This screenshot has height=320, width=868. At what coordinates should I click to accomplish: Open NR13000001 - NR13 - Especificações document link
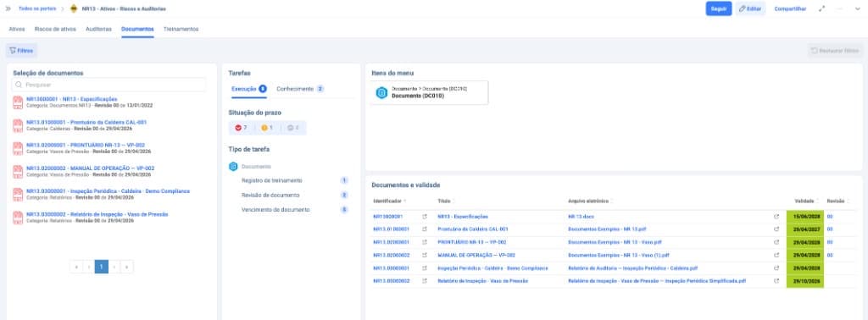pos(71,99)
